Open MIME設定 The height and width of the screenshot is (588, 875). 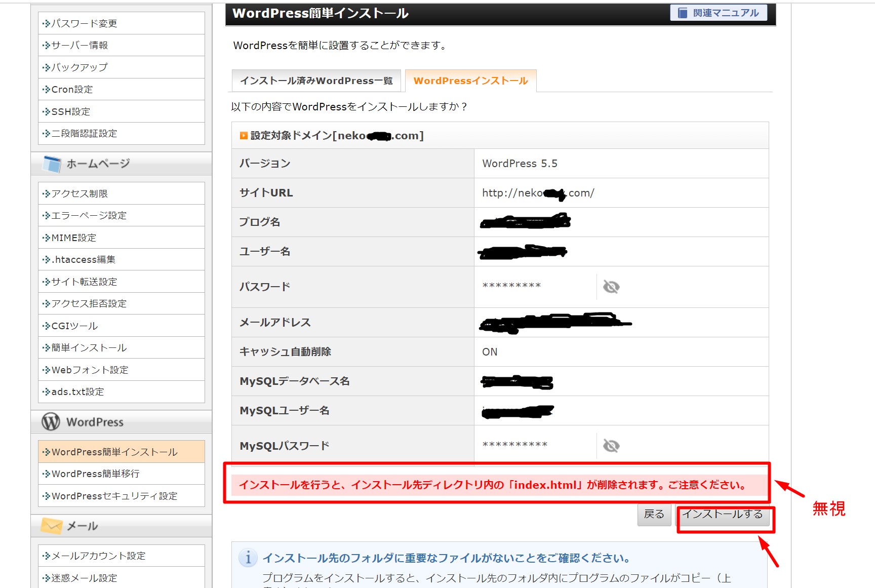click(122, 238)
